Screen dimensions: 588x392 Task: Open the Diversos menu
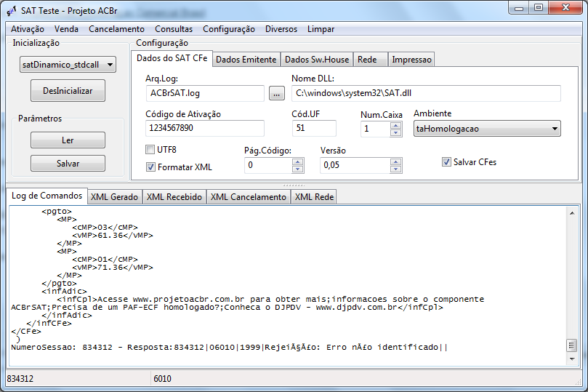tap(281, 29)
